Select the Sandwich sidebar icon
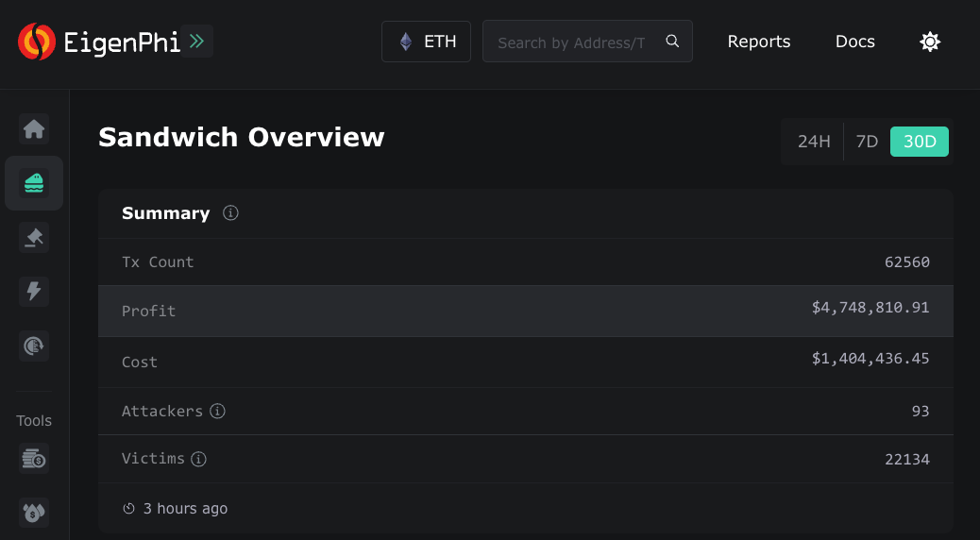 (34, 183)
